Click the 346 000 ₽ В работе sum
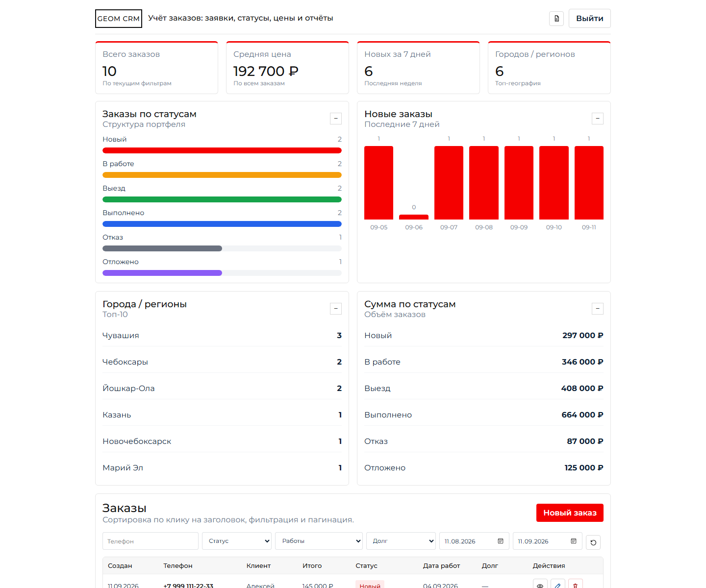Screen dimensions: 706x588 (x=582, y=362)
